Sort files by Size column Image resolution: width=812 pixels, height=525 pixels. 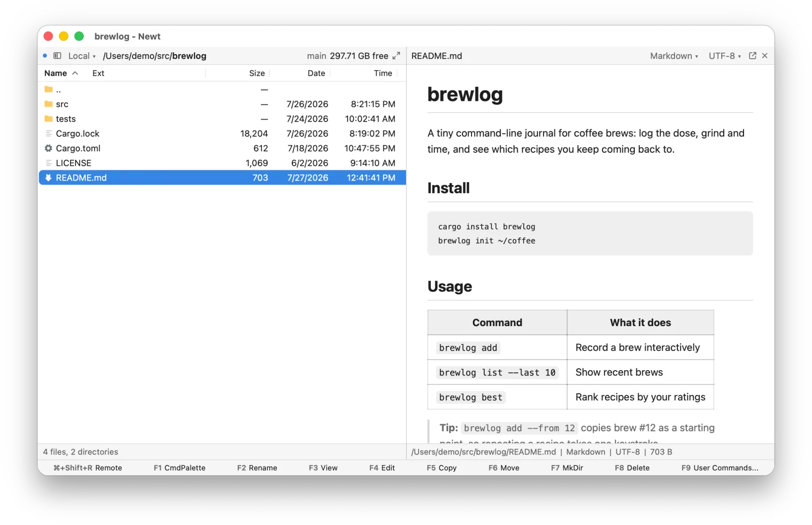[257, 73]
